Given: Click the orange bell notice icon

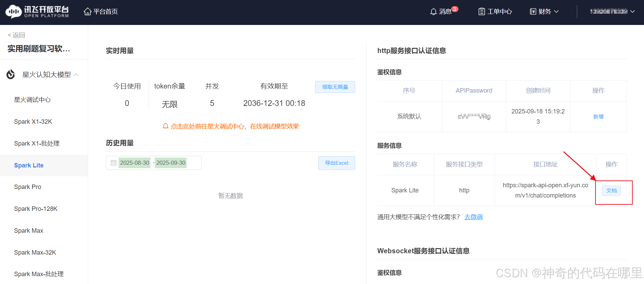Looking at the screenshot, I should tap(165, 126).
